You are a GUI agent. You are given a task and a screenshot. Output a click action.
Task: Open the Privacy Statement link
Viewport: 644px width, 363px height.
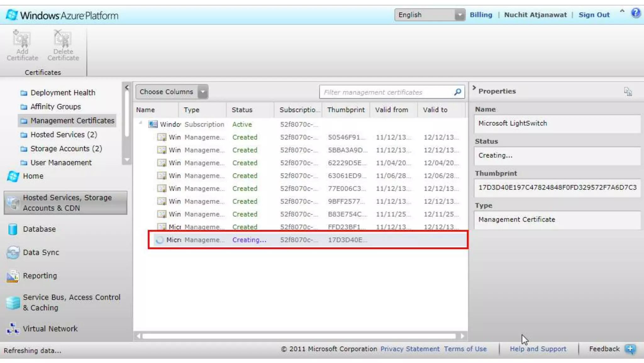pos(410,349)
